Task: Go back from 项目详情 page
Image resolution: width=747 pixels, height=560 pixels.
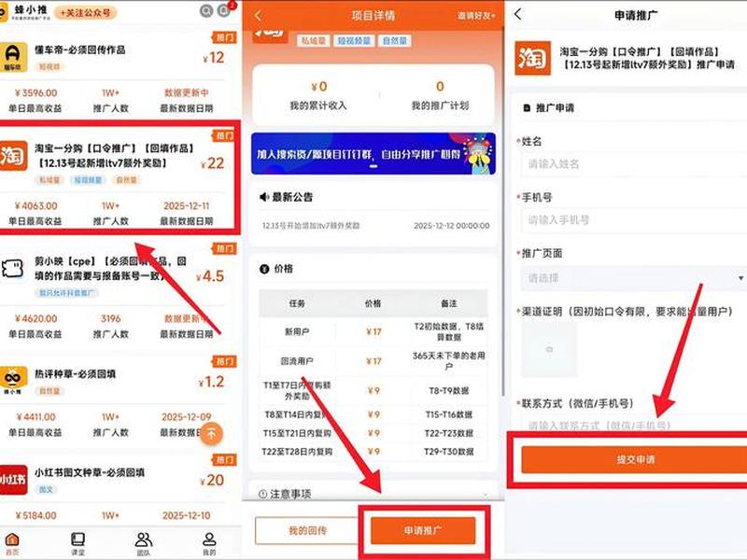Action: pos(259,16)
